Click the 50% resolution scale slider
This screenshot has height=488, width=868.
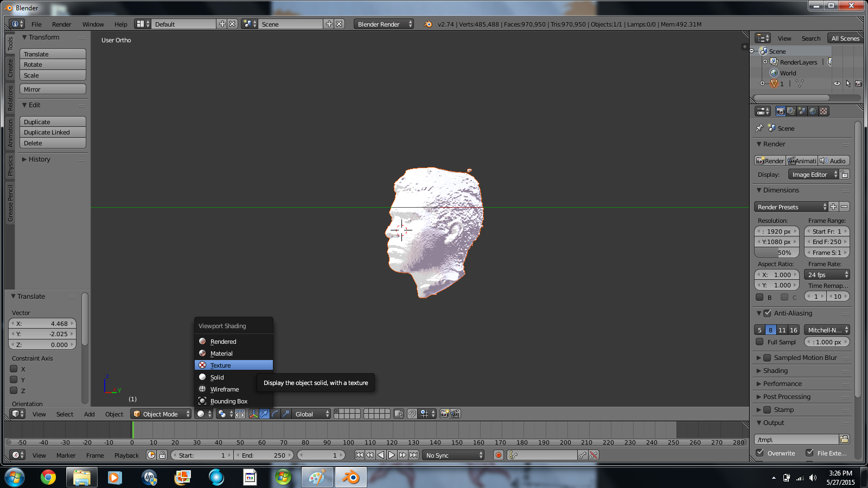776,253
